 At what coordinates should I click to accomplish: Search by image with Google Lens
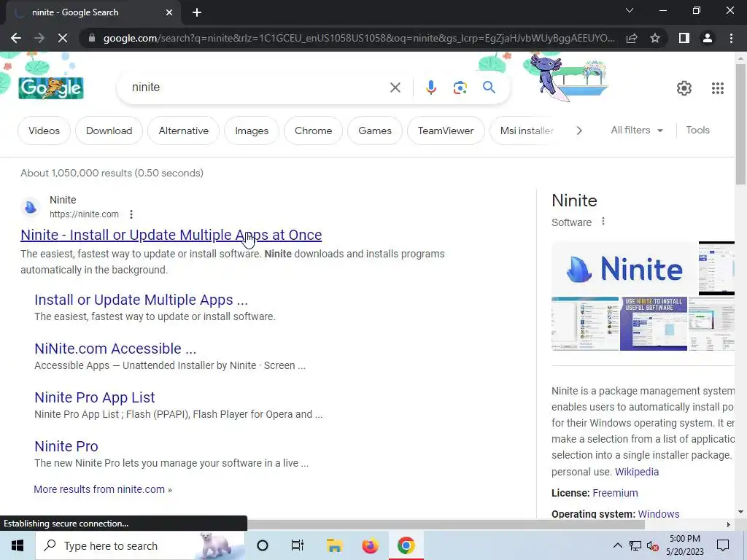click(x=460, y=87)
